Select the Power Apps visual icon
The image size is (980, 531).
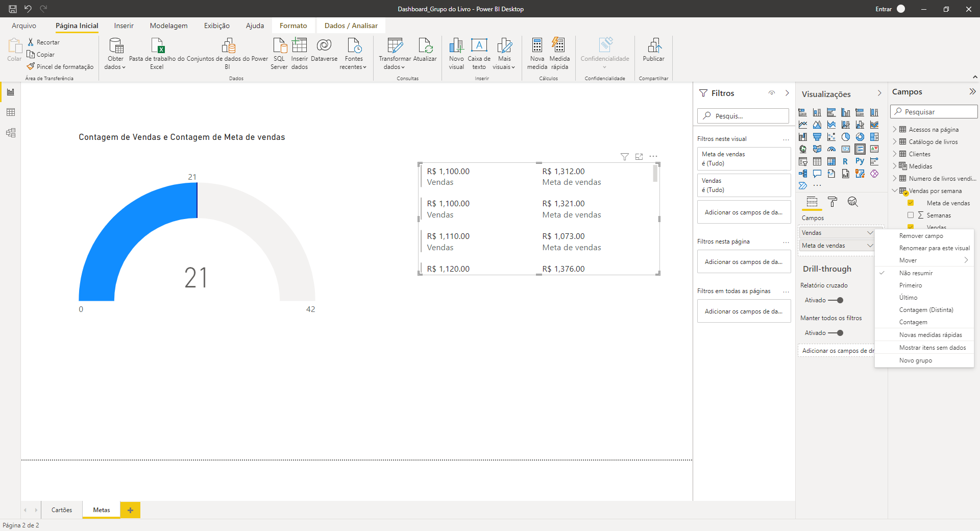(x=874, y=174)
